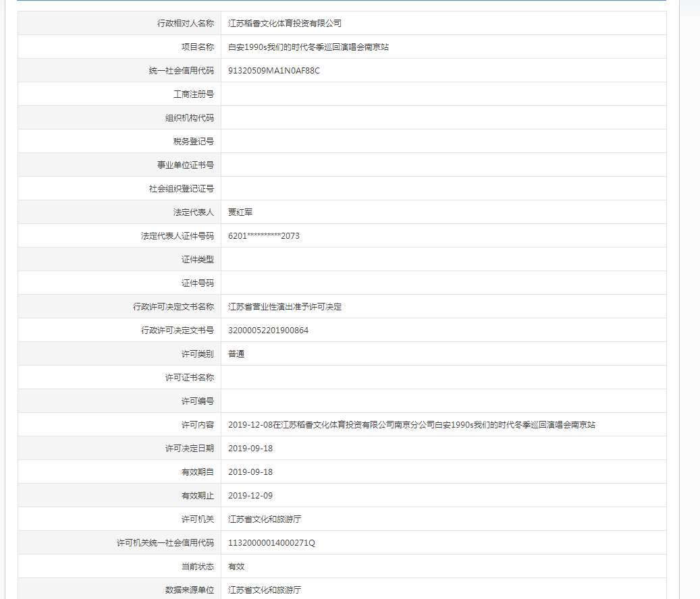Click current status value 有效
Viewport: 700px width, 599px height.
point(236,567)
